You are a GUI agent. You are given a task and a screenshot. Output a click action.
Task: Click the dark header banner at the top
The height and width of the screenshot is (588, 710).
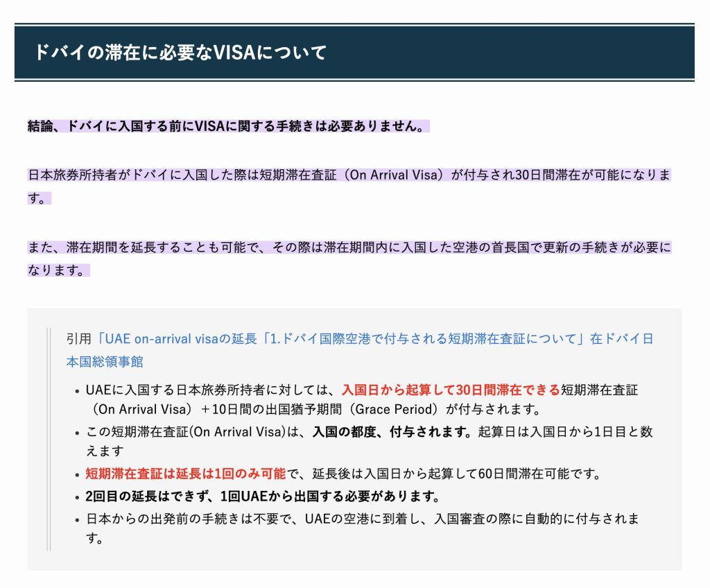(355, 51)
